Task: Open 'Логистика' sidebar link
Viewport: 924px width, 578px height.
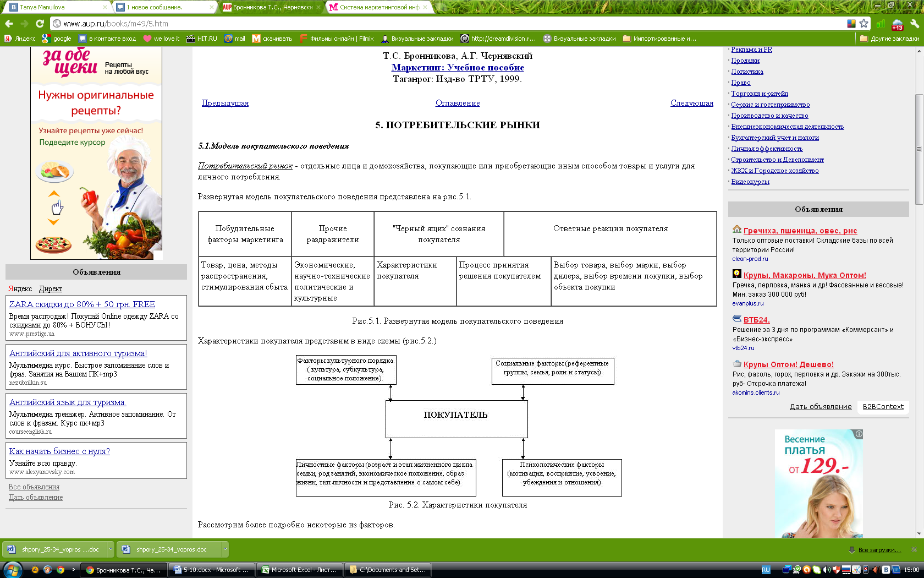Action: pos(747,72)
